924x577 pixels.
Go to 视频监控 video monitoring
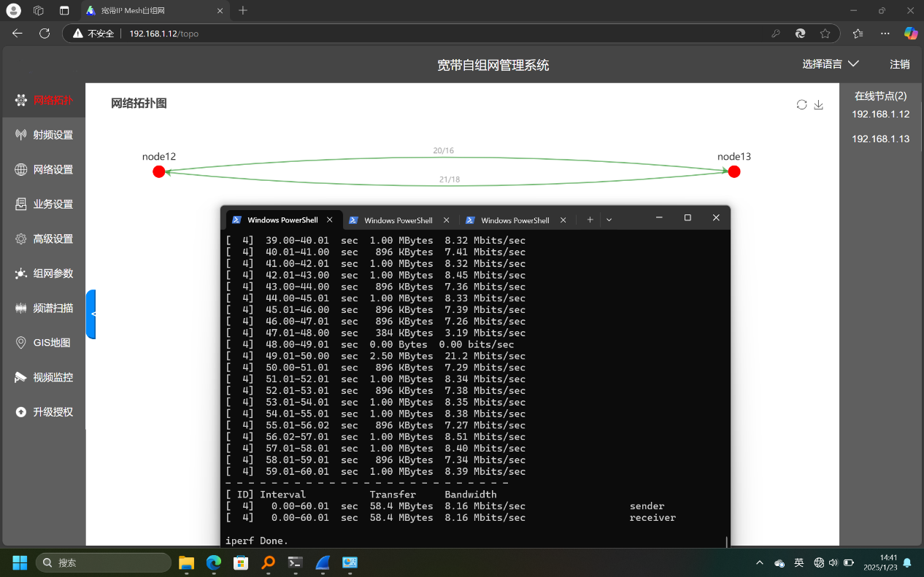(x=44, y=377)
